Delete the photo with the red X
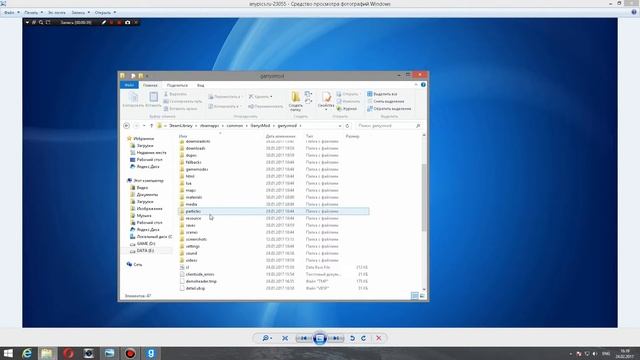This screenshot has width=640, height=360. pos(379,338)
